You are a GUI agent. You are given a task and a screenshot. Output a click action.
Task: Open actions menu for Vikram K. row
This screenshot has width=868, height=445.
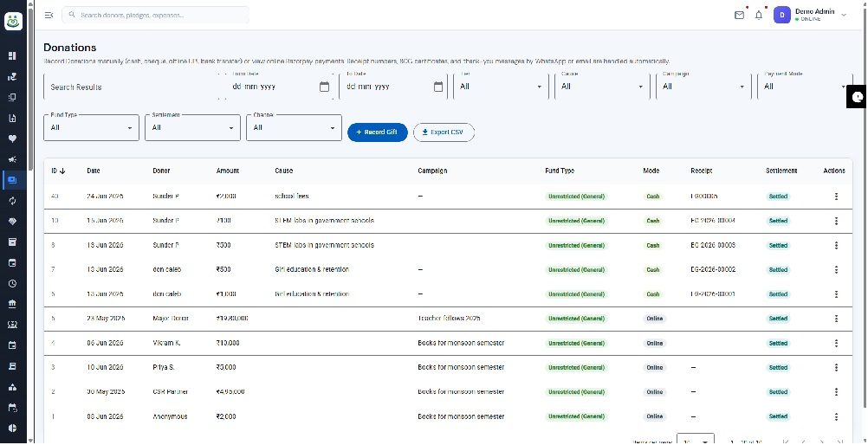[x=836, y=343]
